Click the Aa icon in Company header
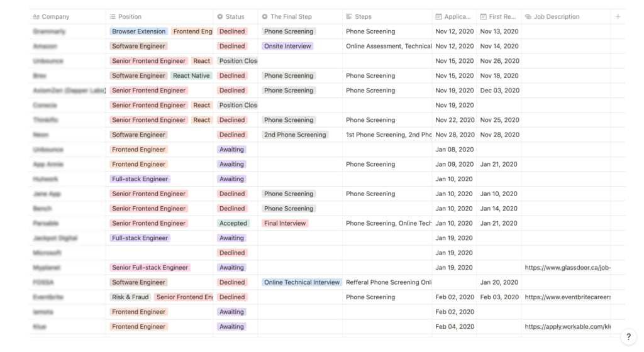Viewport: 644px width, 352px height. [x=36, y=17]
